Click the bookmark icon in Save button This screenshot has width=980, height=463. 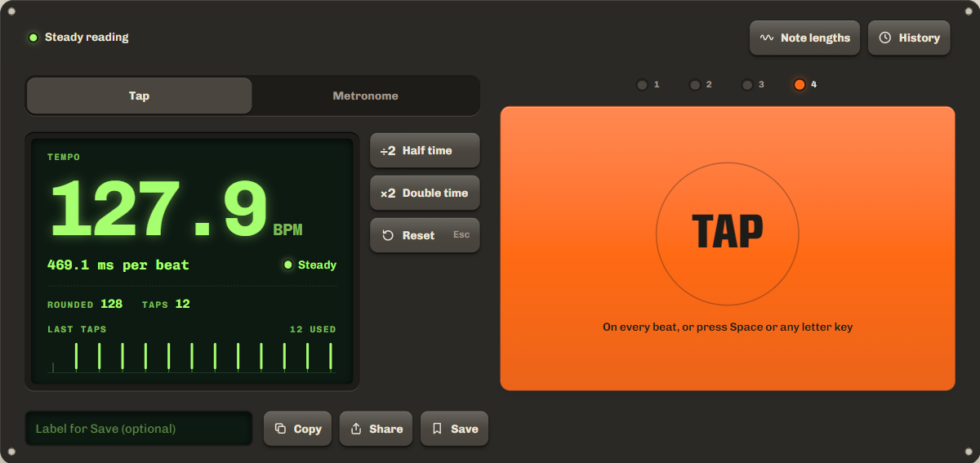[437, 429]
